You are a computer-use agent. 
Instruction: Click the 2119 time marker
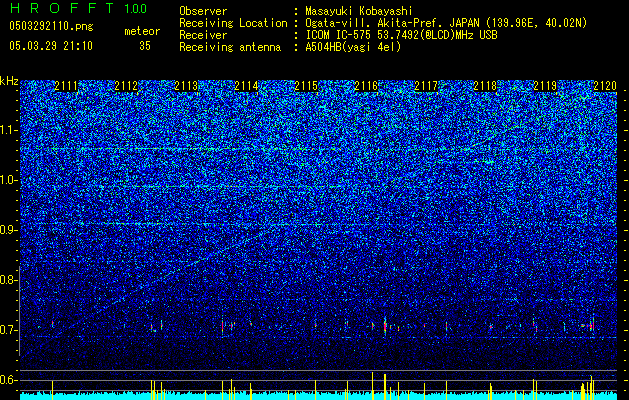pyautogui.click(x=546, y=86)
